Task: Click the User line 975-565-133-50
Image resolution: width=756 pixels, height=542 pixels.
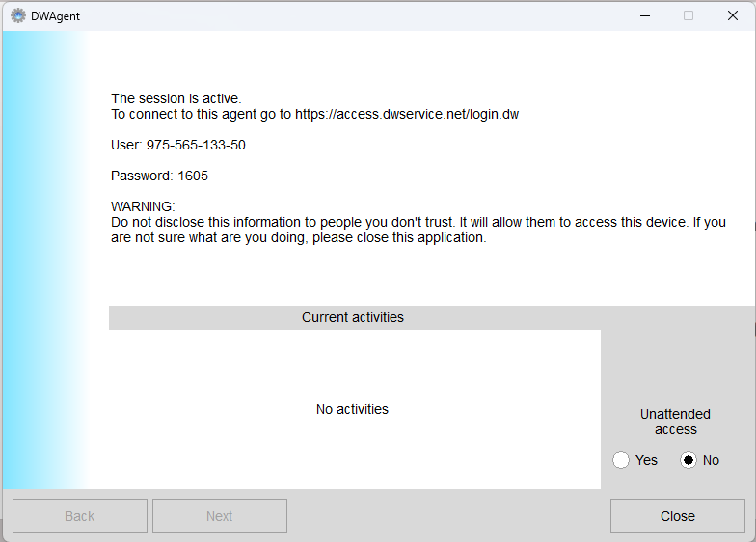Action: pyautogui.click(x=177, y=145)
